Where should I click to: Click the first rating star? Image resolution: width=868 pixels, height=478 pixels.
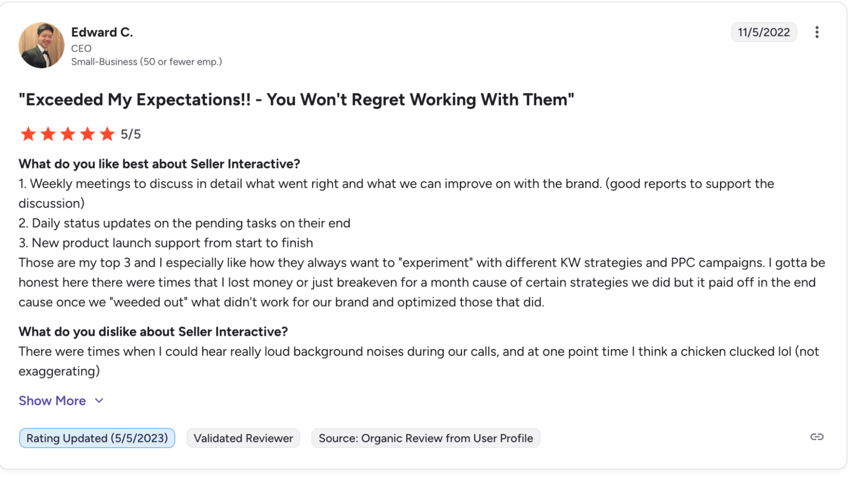[28, 134]
